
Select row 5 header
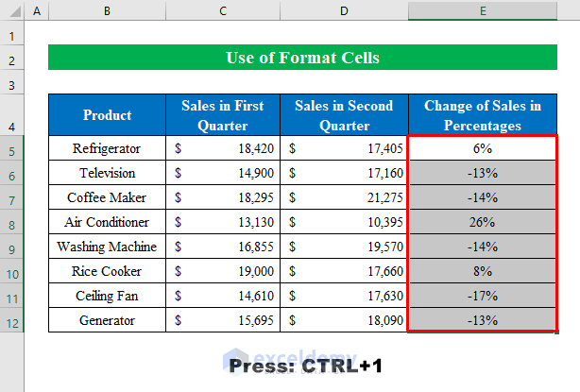tap(12, 149)
